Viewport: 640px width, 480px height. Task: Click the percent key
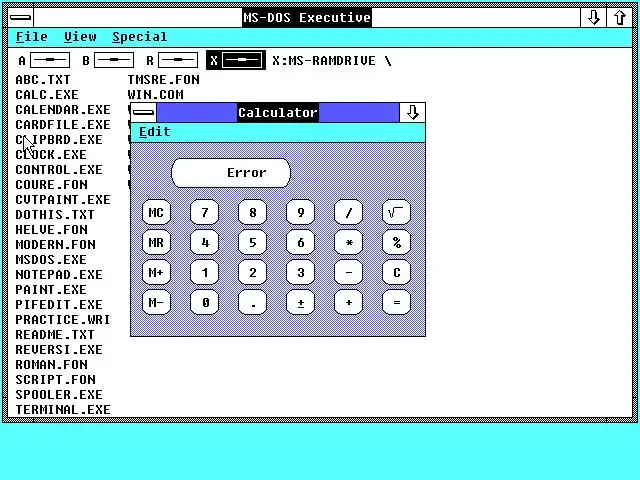pyautogui.click(x=396, y=242)
